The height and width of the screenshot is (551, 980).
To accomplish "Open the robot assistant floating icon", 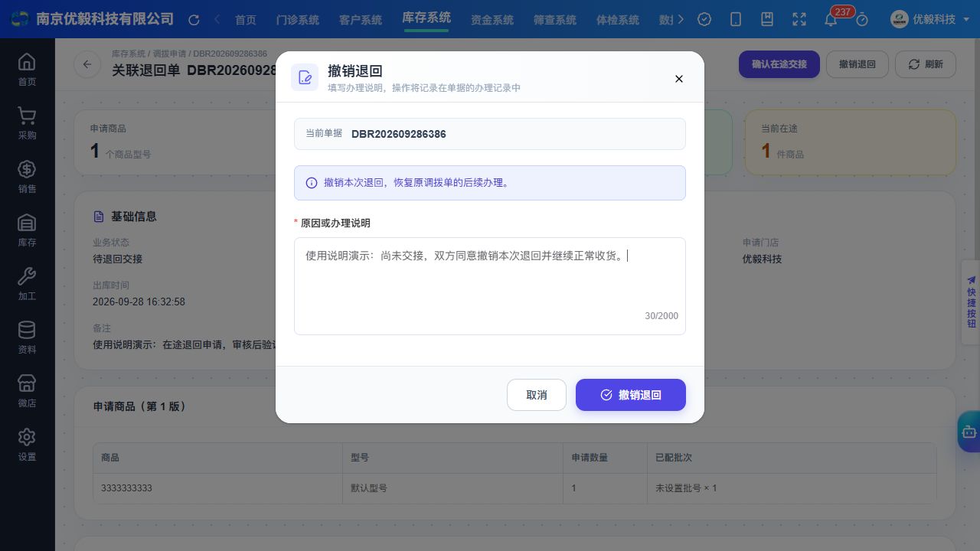I will pos(969,432).
